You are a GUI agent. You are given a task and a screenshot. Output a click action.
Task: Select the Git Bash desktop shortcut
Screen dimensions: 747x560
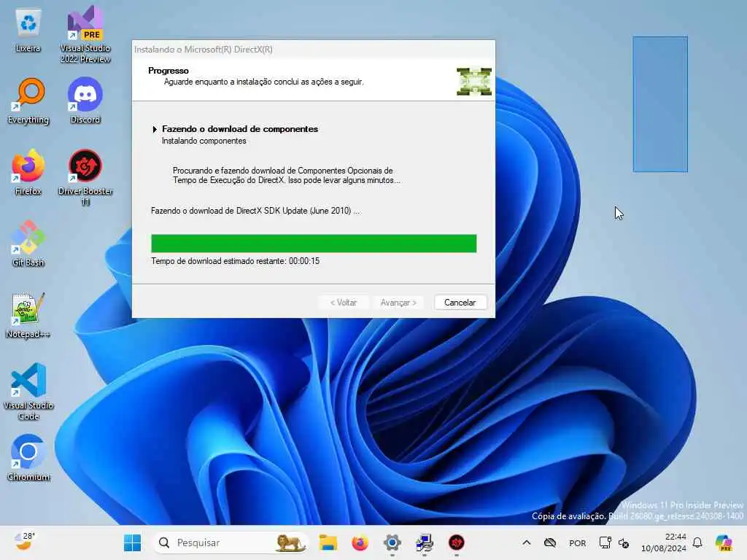click(x=28, y=244)
